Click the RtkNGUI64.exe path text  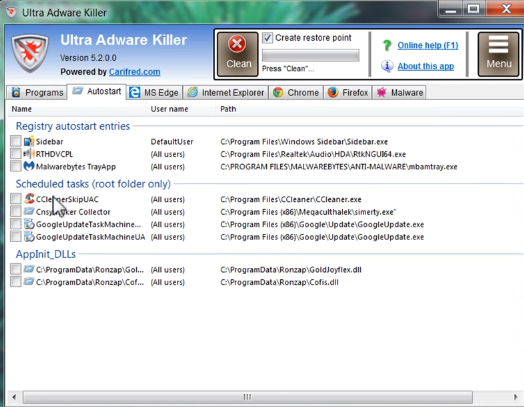(x=313, y=154)
